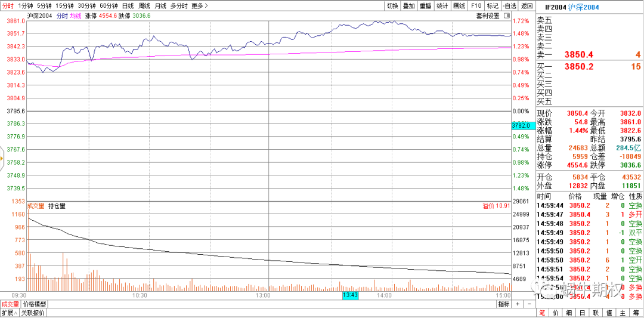This screenshot has height=318, width=644.
Task: Switch to the bottom 成交量 tab
Action: coord(10,304)
